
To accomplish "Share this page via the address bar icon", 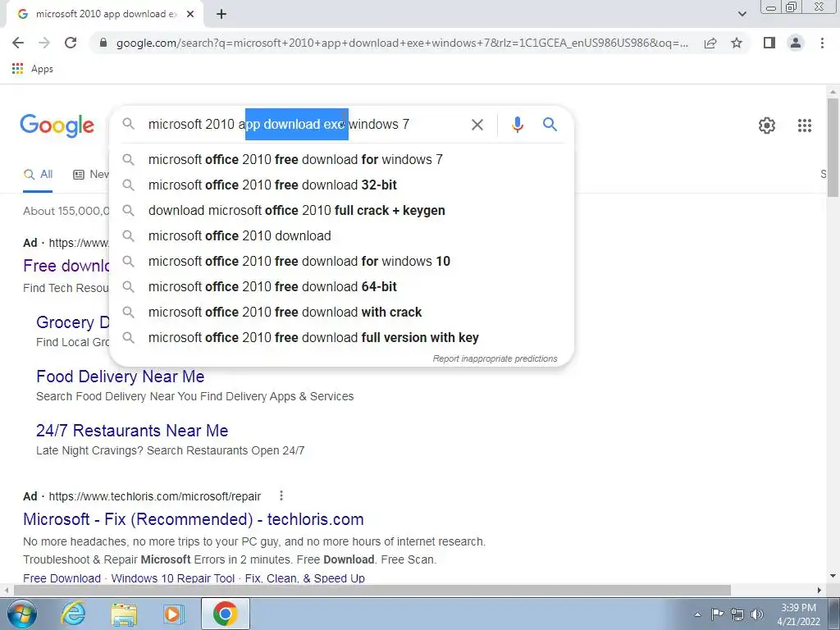I will (x=710, y=43).
